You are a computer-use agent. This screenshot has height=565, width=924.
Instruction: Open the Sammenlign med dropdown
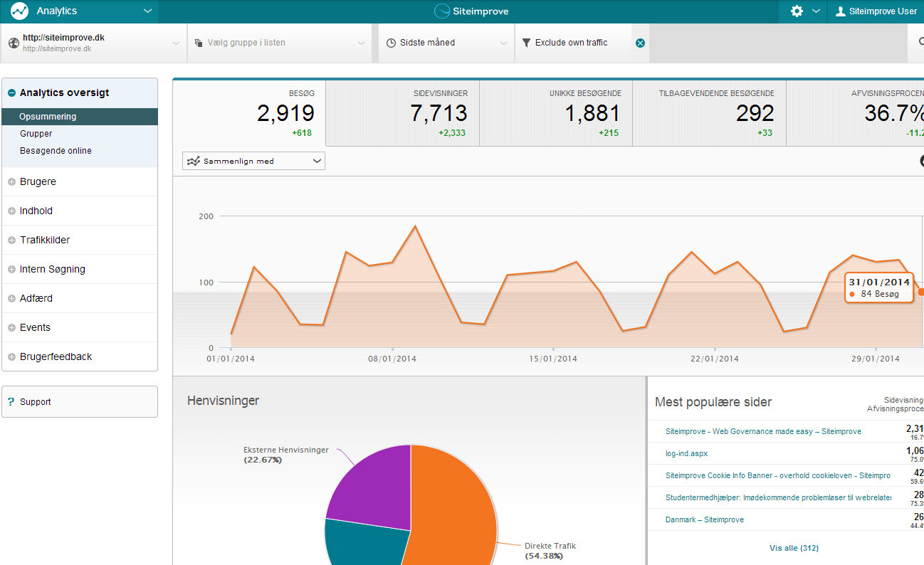253,161
